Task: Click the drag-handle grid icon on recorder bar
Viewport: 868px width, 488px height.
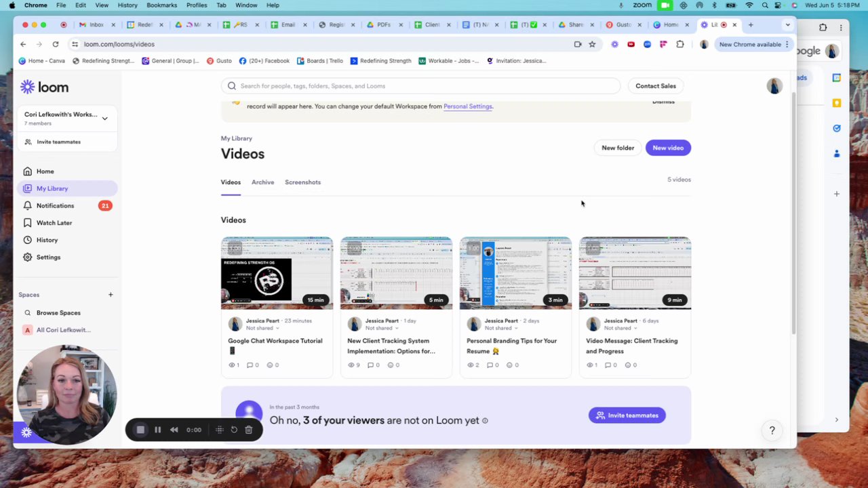Action: point(220,430)
